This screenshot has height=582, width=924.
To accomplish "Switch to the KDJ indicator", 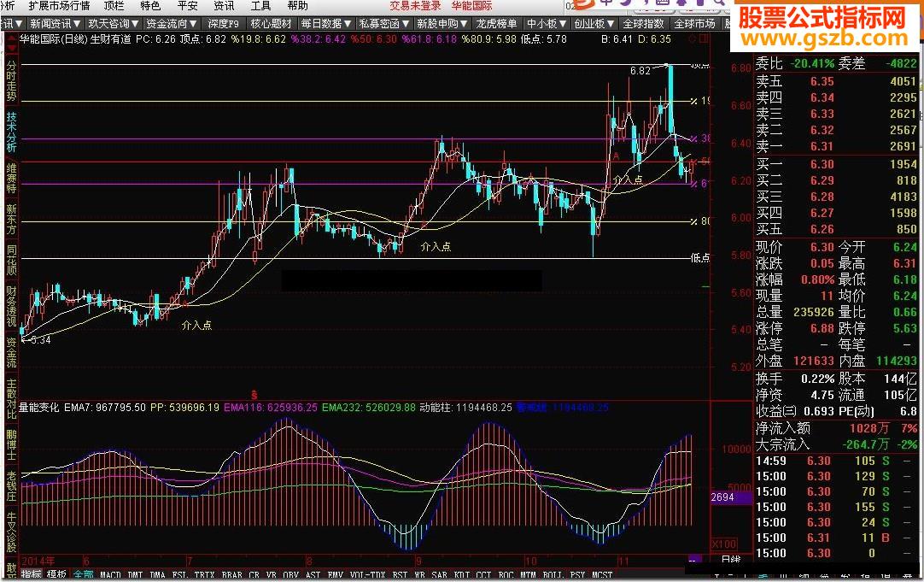I will click(x=462, y=574).
